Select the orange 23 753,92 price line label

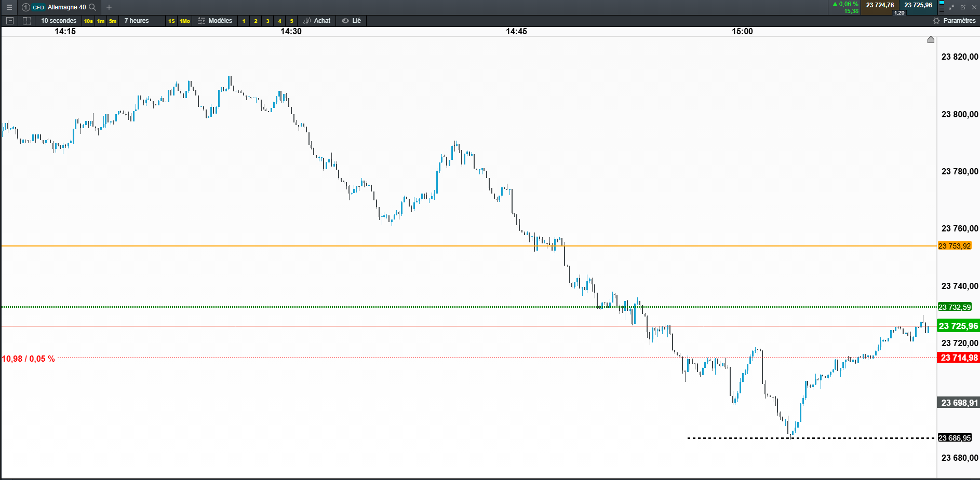coord(955,246)
